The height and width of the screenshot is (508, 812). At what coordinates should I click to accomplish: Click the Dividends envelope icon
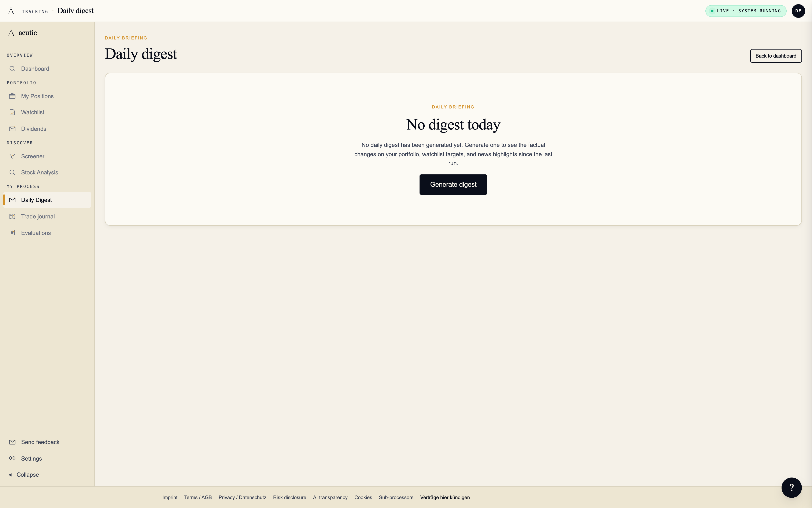[x=12, y=129]
